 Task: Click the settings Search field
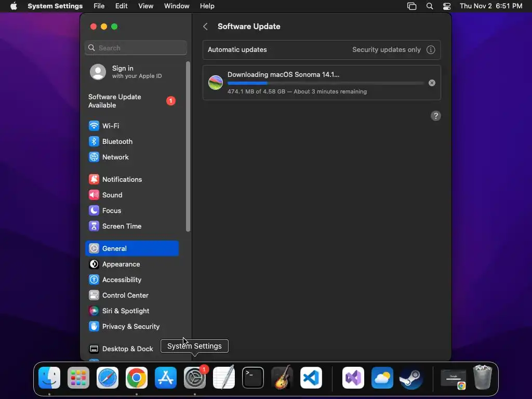point(136,48)
